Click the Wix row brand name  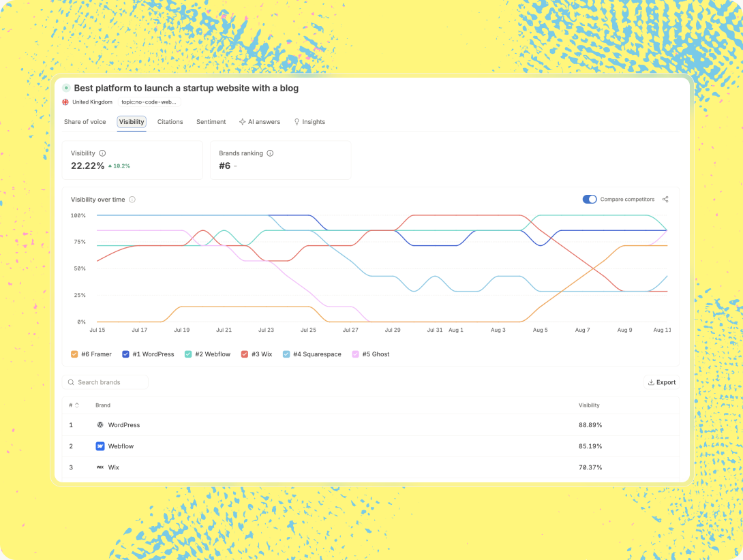tap(114, 467)
